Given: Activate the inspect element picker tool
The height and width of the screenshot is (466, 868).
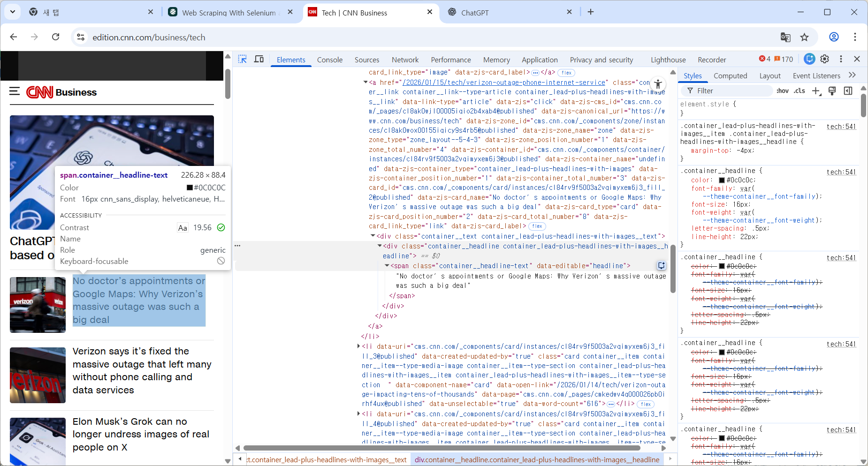Looking at the screenshot, I should (x=242, y=59).
